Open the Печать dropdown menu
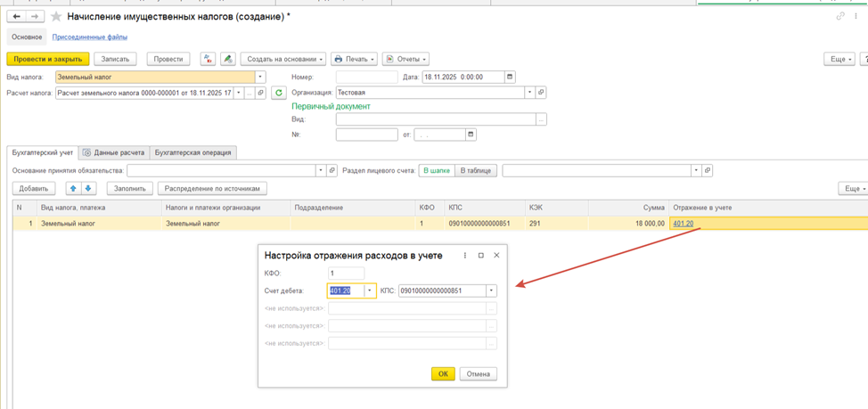Screen dimensions: 868x409 pyautogui.click(x=355, y=59)
